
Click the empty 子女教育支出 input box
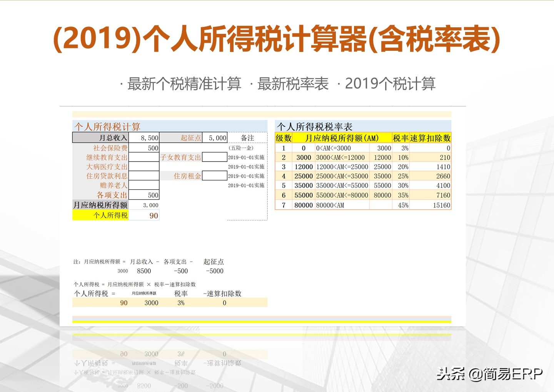coord(214,157)
